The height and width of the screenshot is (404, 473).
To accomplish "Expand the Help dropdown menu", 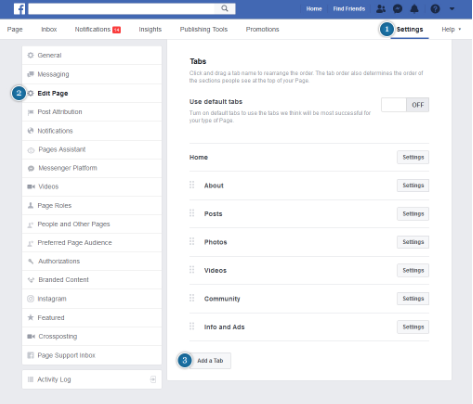I will pos(451,29).
